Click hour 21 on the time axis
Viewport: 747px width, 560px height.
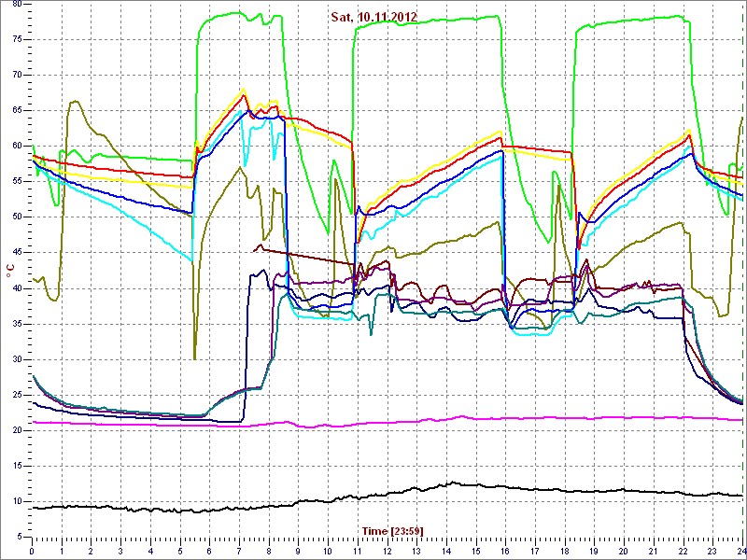coord(654,550)
